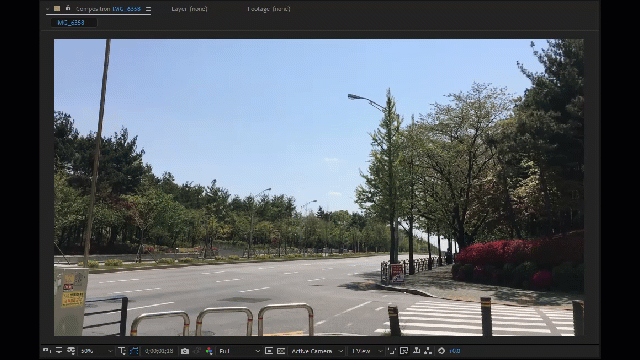
Task: Open the Comp Flowchart icon
Action: click(428, 351)
